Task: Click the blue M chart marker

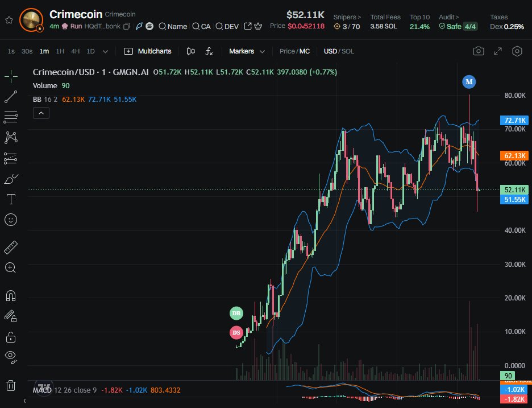Action: [469, 82]
